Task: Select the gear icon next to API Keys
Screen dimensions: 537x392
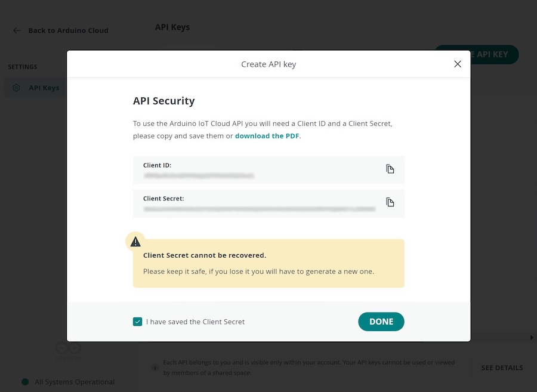Action: 16,87
